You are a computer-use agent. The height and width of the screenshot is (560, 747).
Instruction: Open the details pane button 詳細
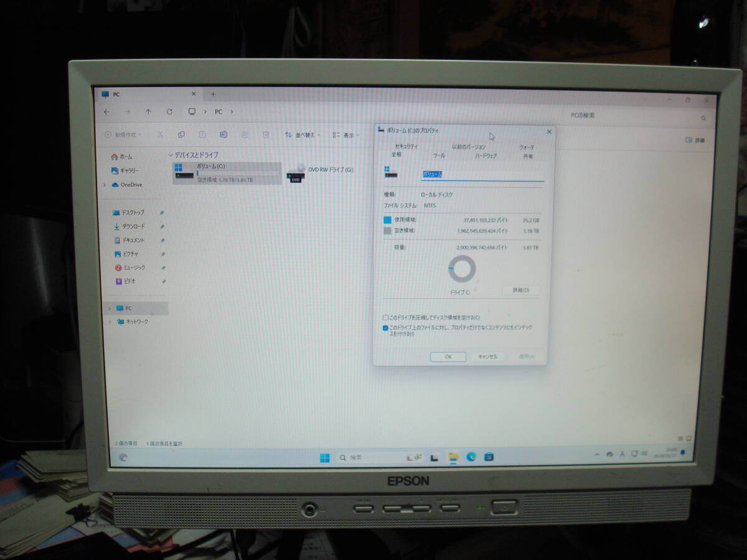(x=695, y=140)
